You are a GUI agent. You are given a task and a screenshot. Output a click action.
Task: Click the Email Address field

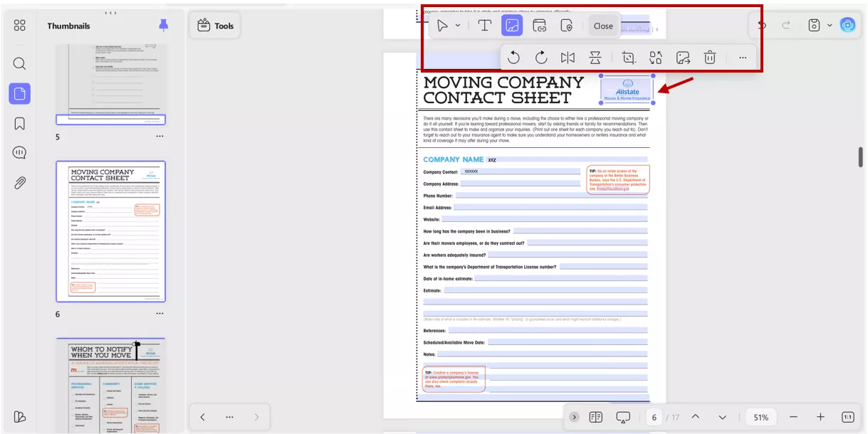(550, 208)
